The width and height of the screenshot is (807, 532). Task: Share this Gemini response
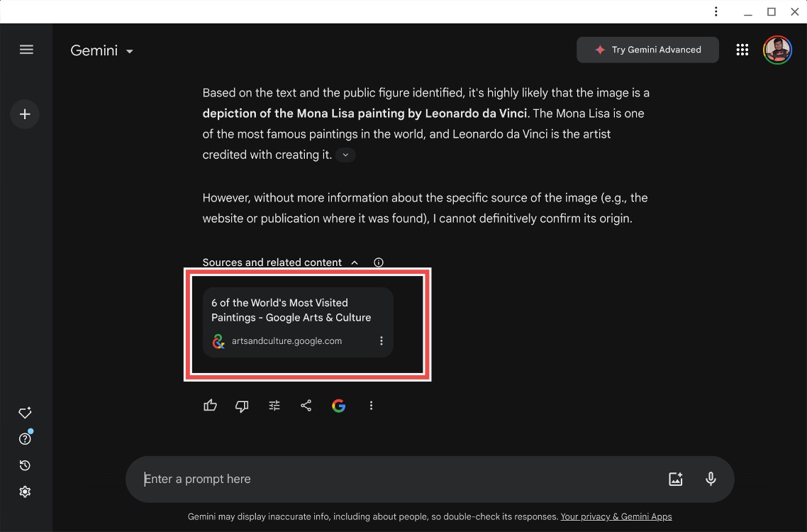[306, 405]
